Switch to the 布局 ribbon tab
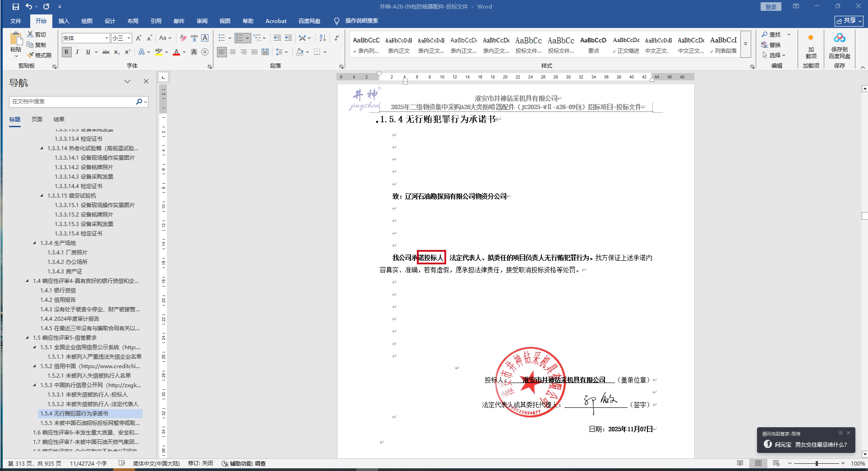Viewport: 868px width, 471px height. coord(133,21)
